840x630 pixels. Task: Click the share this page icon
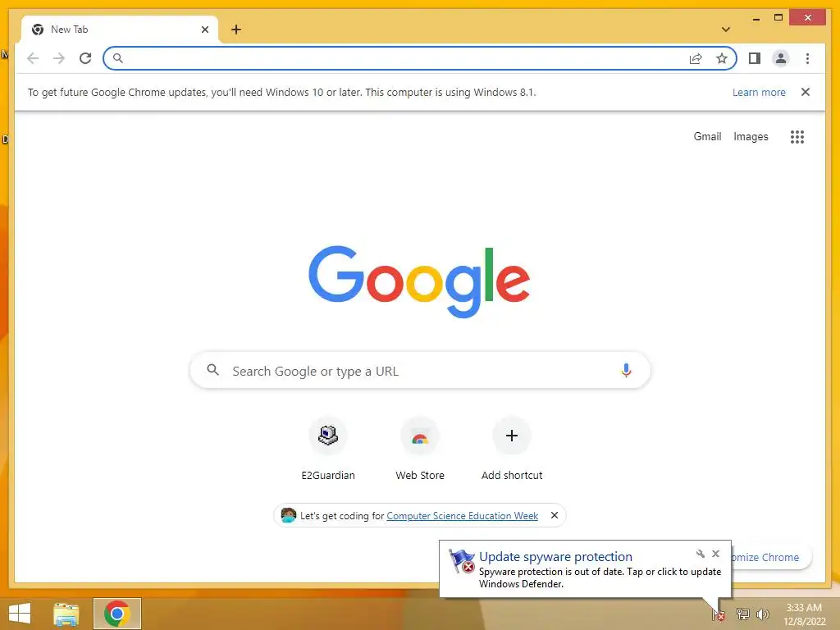click(x=696, y=58)
